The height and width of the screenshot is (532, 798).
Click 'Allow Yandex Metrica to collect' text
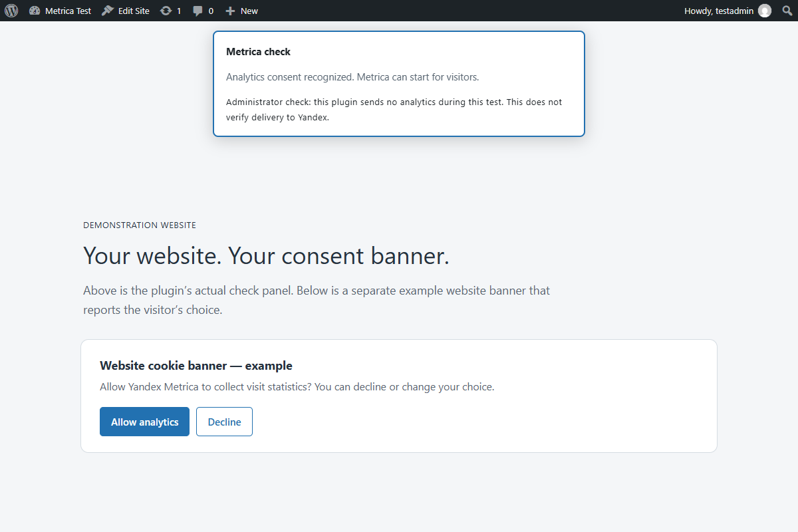[x=297, y=387]
